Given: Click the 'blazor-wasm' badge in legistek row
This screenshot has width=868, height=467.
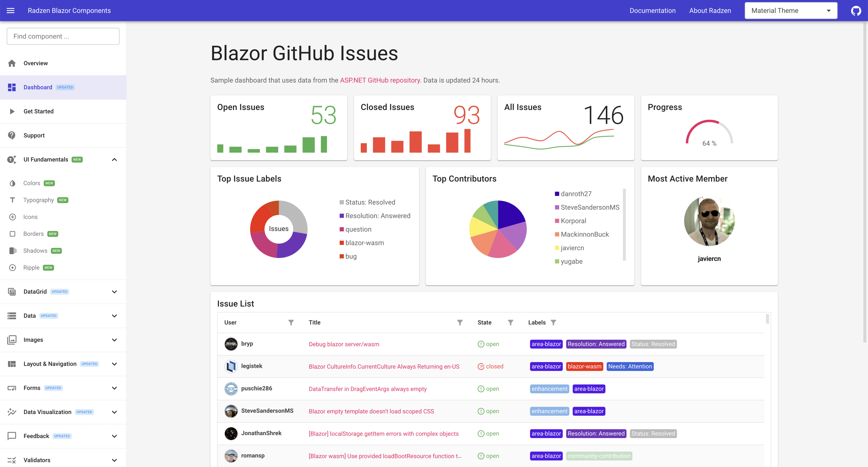Looking at the screenshot, I should (x=584, y=367).
